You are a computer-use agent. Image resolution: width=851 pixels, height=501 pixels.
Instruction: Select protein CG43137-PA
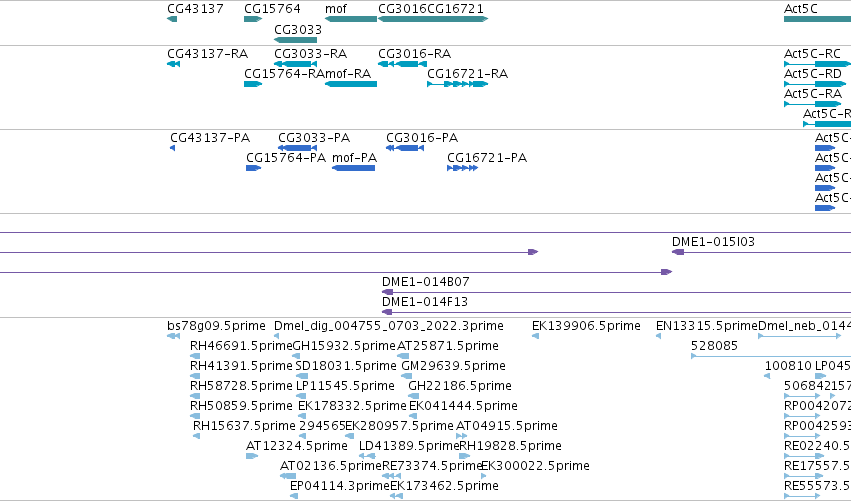point(173,148)
